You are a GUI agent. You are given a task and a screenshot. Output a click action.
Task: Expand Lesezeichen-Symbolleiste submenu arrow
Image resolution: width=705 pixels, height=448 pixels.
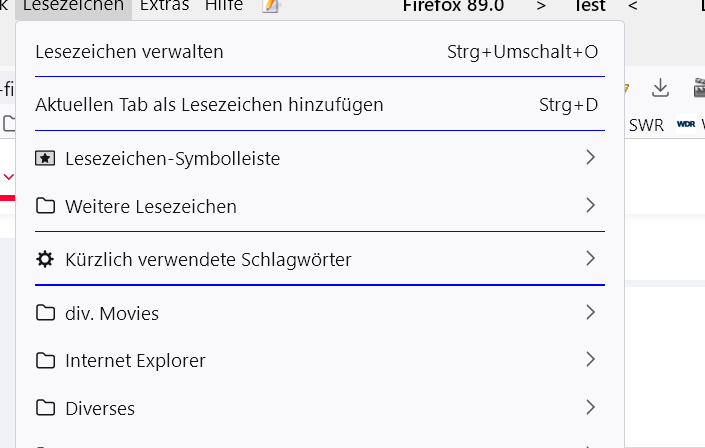tap(590, 157)
